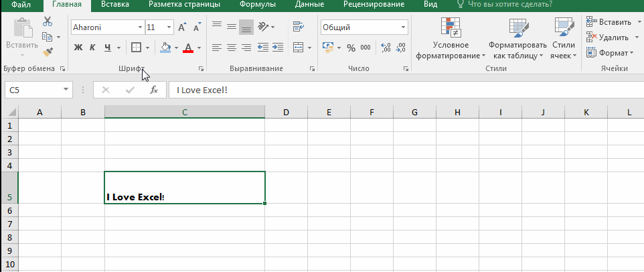The image size is (644, 272).
Task: Decrease decimal places icon
Action: [400, 48]
